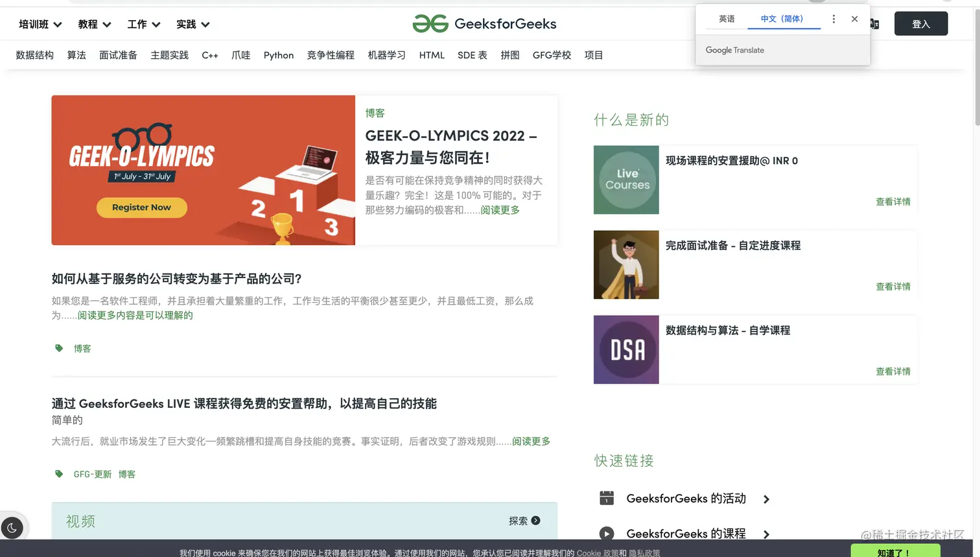Open Google Translate options three-dot menu
This screenshot has height=557, width=980.
click(x=834, y=19)
